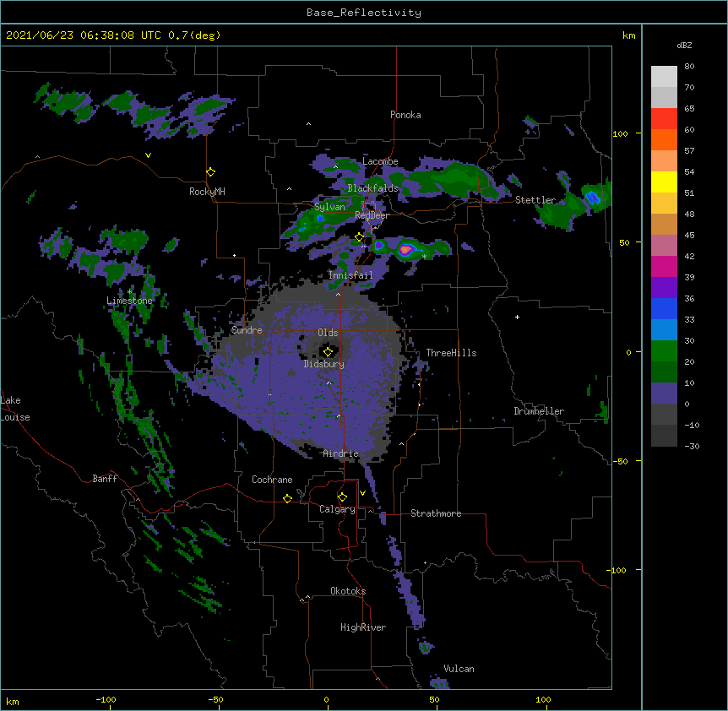This screenshot has height=711, width=728.
Task: Click the light blue 33-30 dBZ legend swatch
Action: point(664,329)
